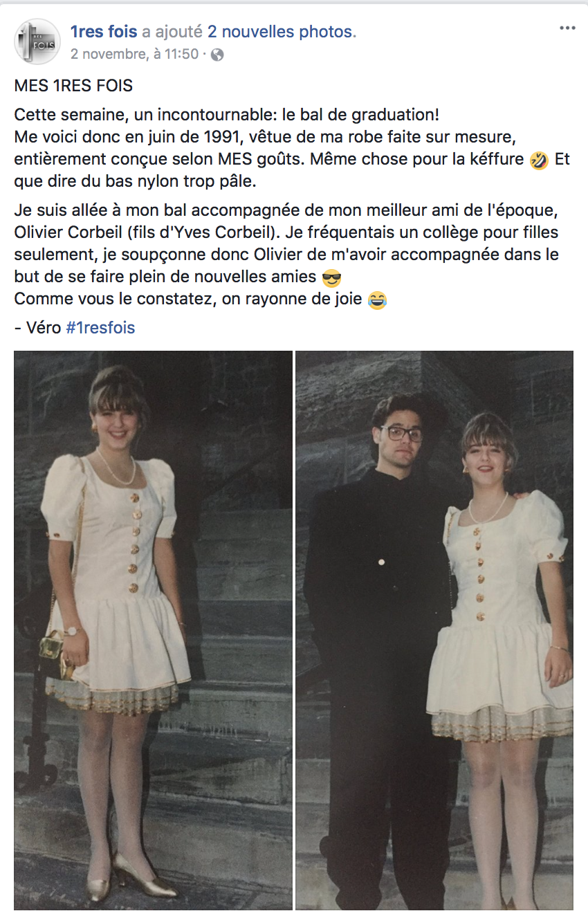Open the #1resfois hashtag link
Viewport: 588px width, 920px height.
click(100, 327)
